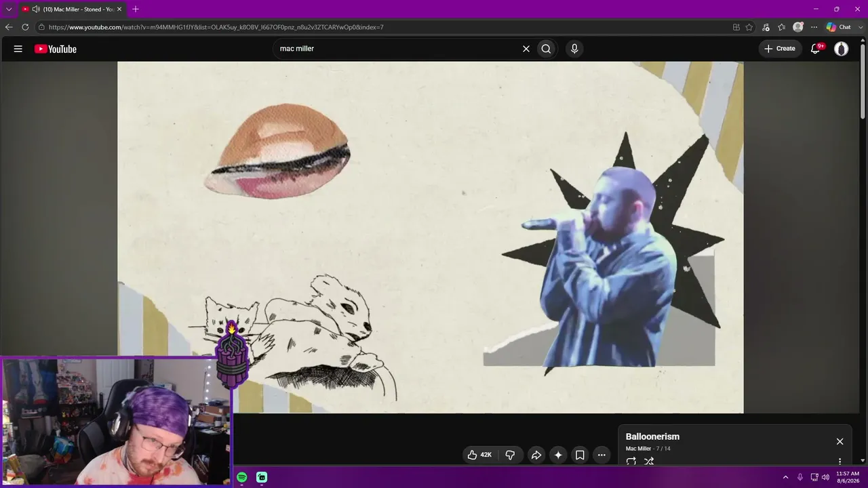Viewport: 868px width, 488px height.
Task: Close the Mac Miller - Stoned tab
Action: coord(119,9)
